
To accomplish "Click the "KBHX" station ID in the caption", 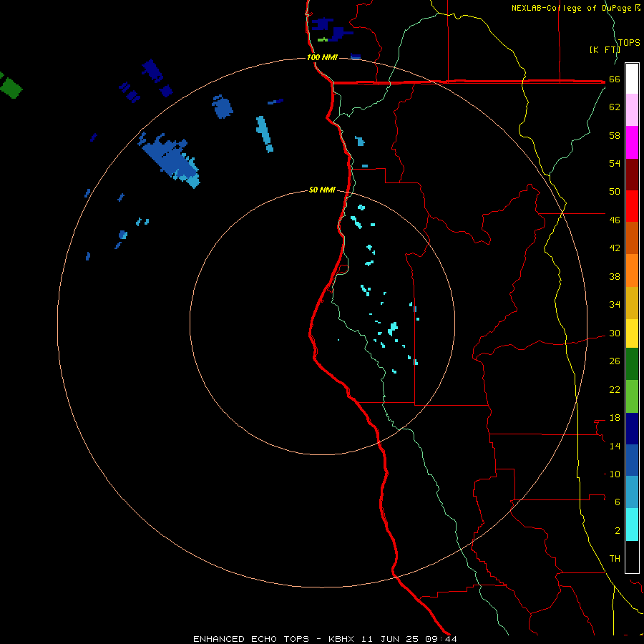I will point(341,639).
